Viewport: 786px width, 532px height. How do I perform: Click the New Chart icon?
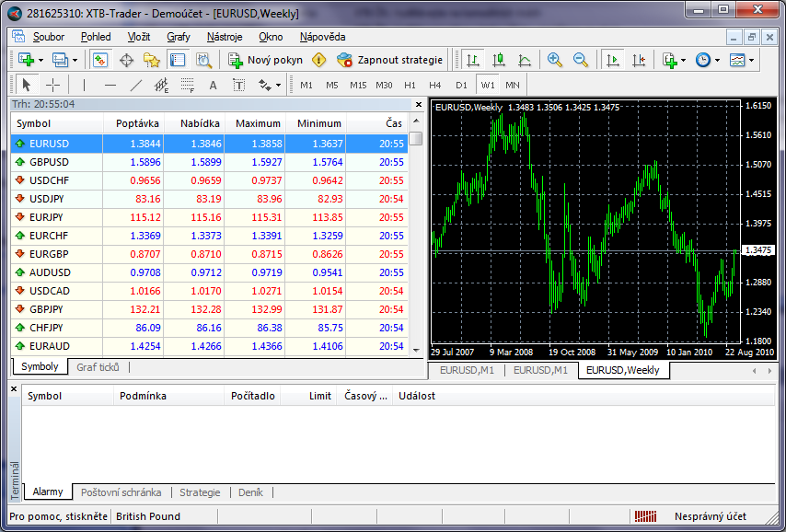pyautogui.click(x=26, y=60)
